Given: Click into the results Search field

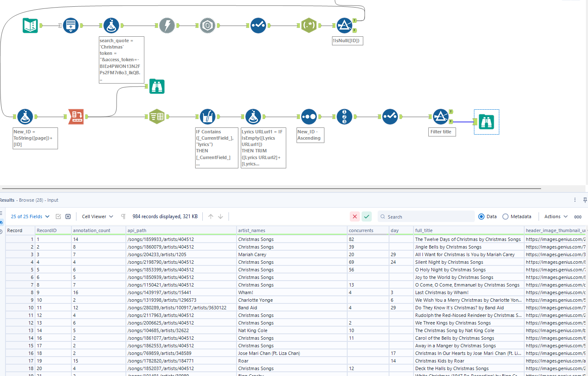Looking at the screenshot, I should tap(427, 216).
